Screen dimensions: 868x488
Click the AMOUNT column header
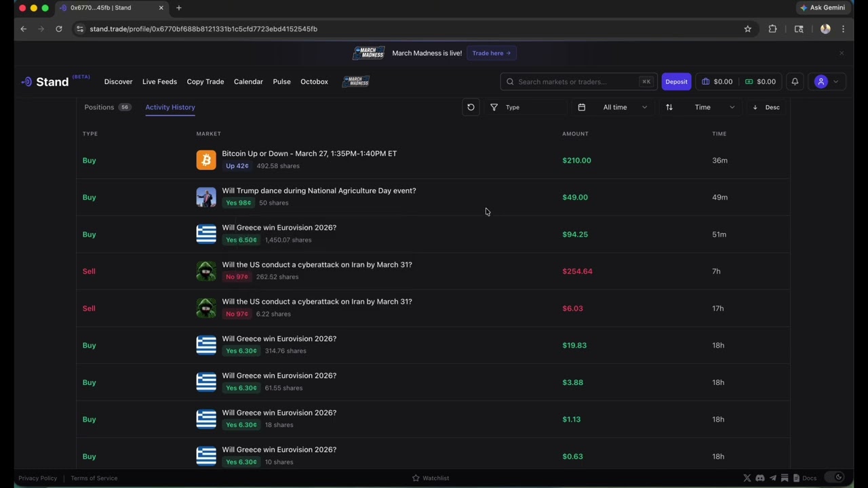click(x=575, y=134)
